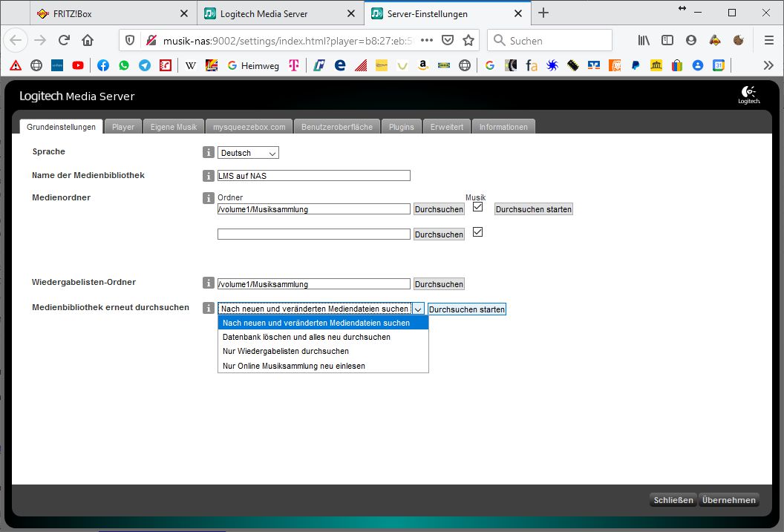Switch to the Plugins tab
784x532 pixels.
pyautogui.click(x=402, y=127)
